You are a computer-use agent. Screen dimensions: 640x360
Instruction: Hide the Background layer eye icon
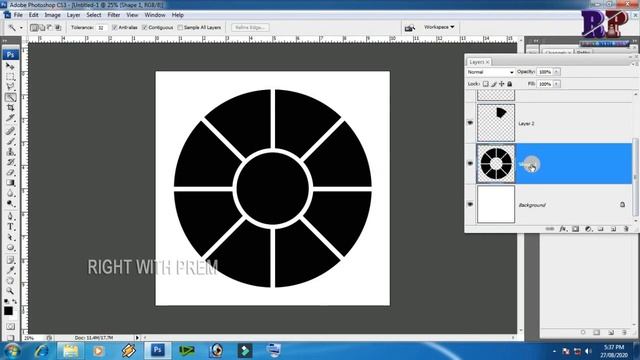coord(470,204)
